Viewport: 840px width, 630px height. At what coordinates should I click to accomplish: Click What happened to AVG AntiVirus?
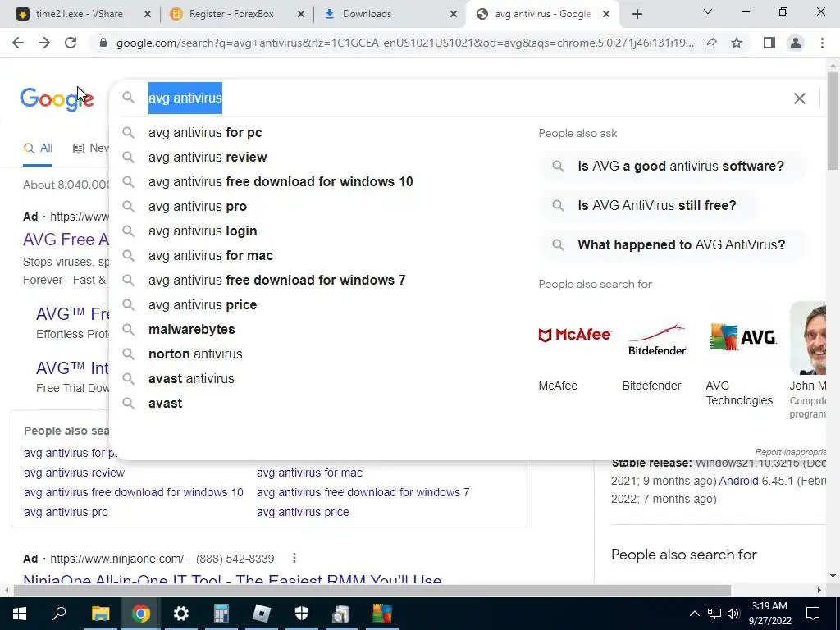tap(673, 244)
